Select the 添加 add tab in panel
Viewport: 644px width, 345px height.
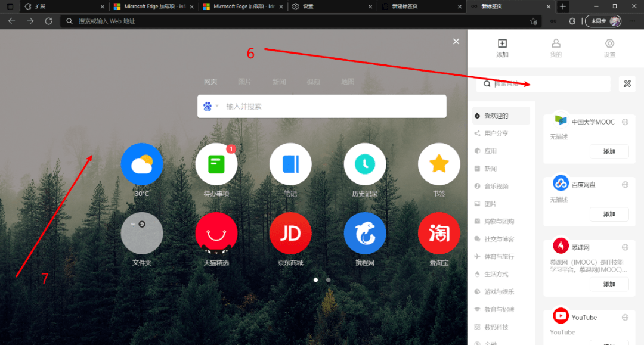pyautogui.click(x=502, y=48)
